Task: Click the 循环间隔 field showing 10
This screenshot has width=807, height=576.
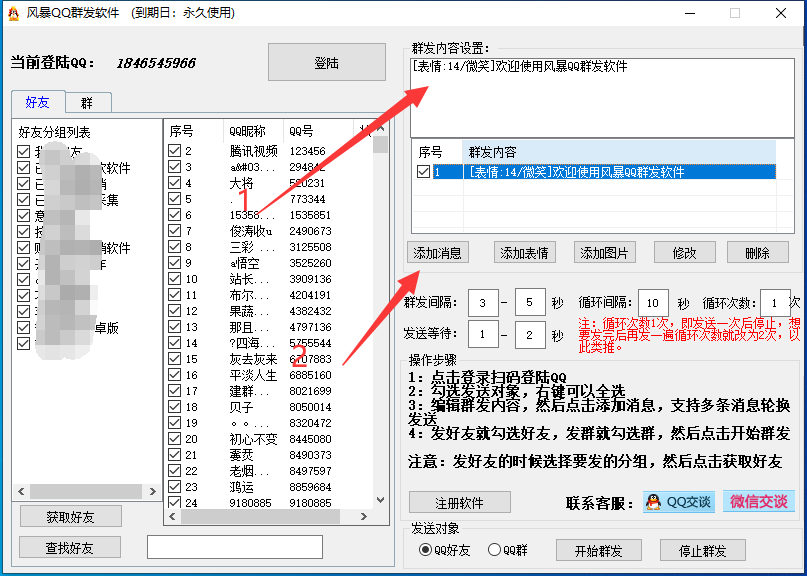Action: click(x=653, y=303)
